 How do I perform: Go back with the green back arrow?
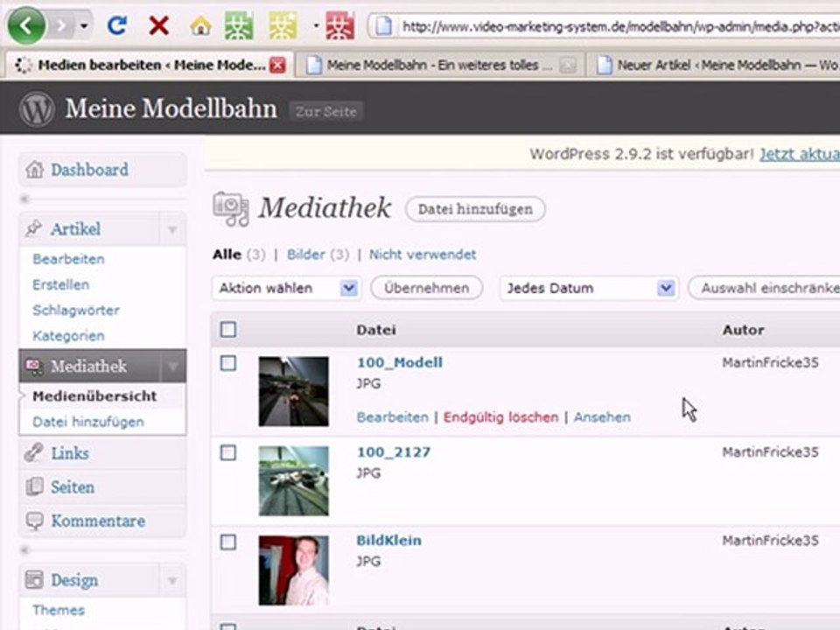pos(25,25)
